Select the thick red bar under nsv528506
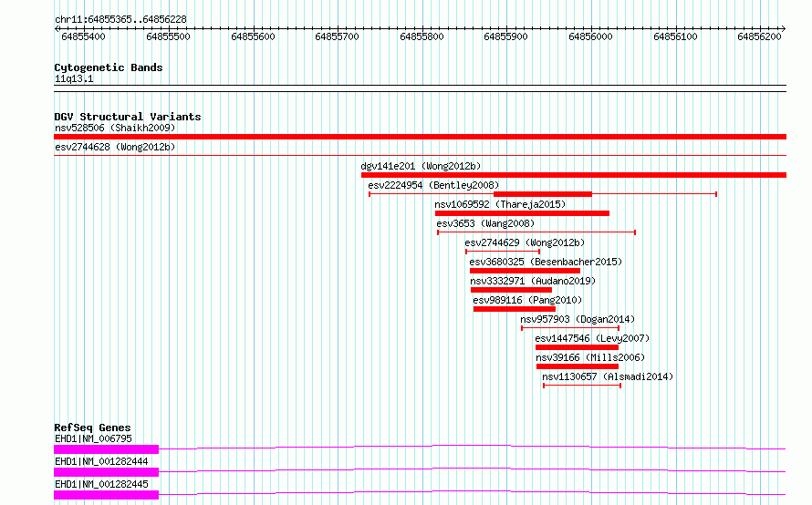The width and height of the screenshot is (812, 505). click(x=420, y=137)
